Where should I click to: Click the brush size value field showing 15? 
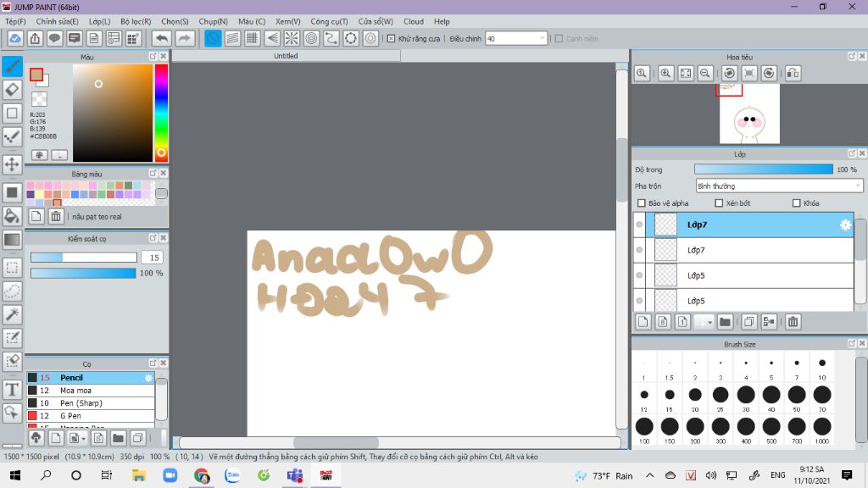[x=153, y=258]
